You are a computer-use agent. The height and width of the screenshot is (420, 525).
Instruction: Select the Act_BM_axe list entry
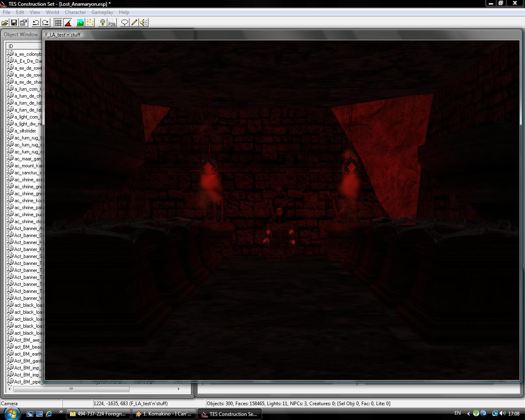point(25,340)
